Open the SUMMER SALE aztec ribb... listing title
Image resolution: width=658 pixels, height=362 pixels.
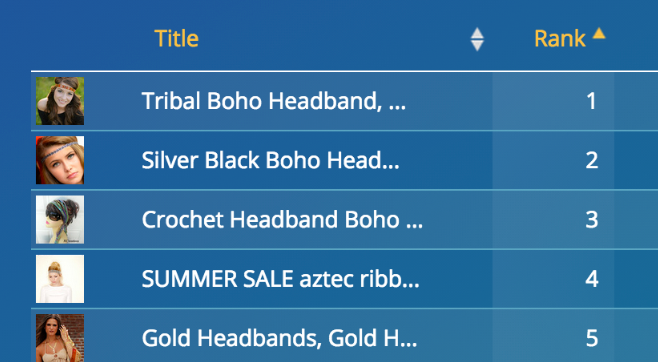[280, 279]
